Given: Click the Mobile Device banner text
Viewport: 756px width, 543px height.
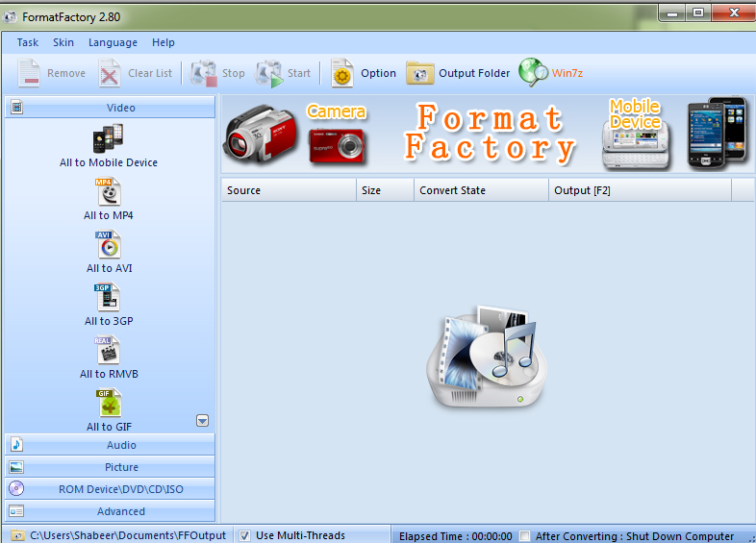Looking at the screenshot, I should click(635, 113).
